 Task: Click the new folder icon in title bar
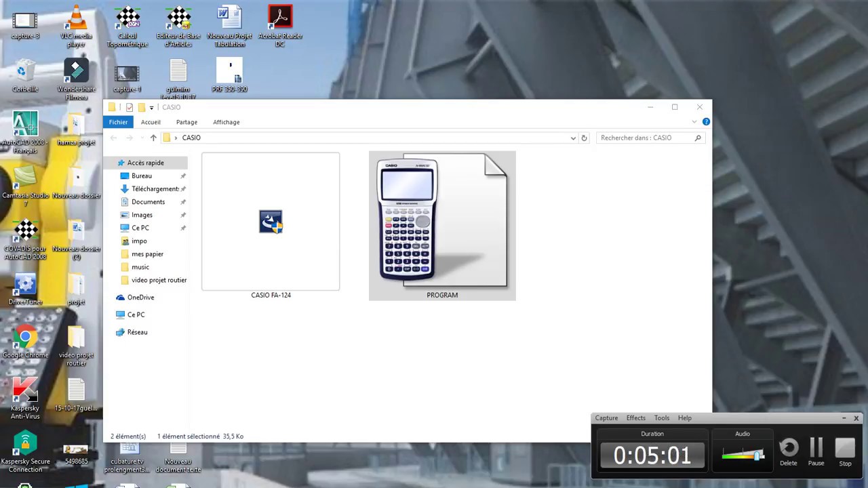[142, 107]
